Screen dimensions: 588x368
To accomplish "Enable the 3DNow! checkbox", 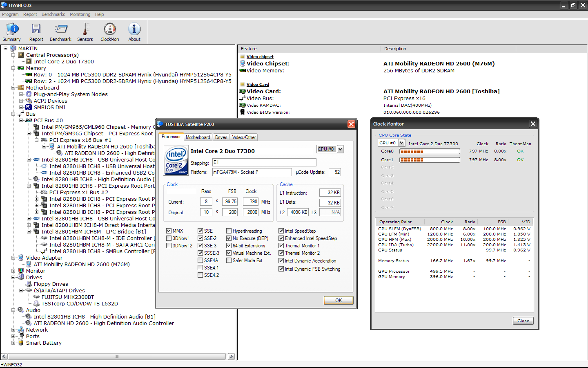I will coord(169,238).
